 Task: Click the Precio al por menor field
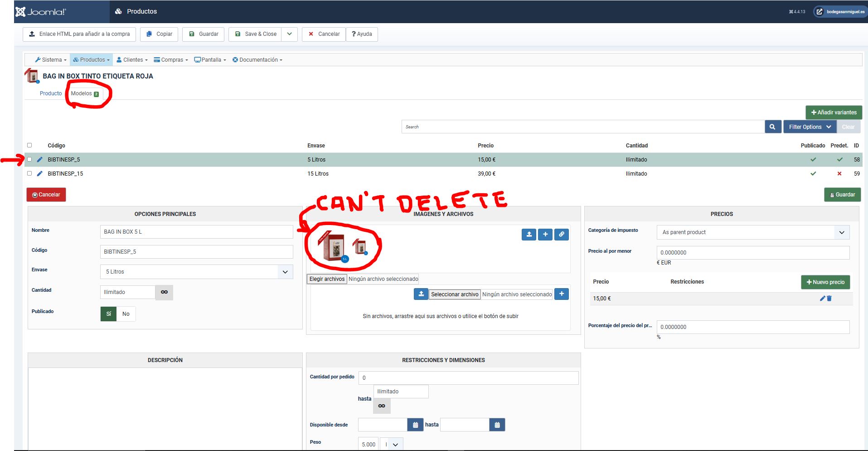(753, 253)
